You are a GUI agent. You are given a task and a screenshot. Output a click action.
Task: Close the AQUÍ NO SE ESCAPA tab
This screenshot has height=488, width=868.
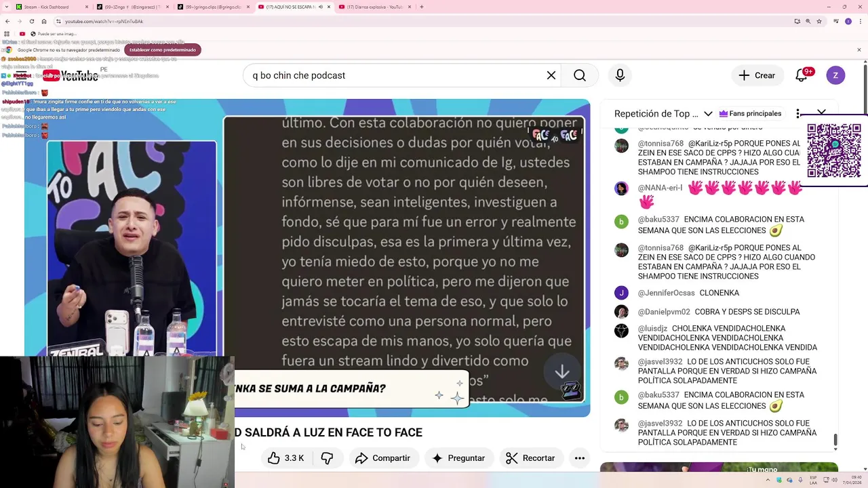tap(329, 7)
